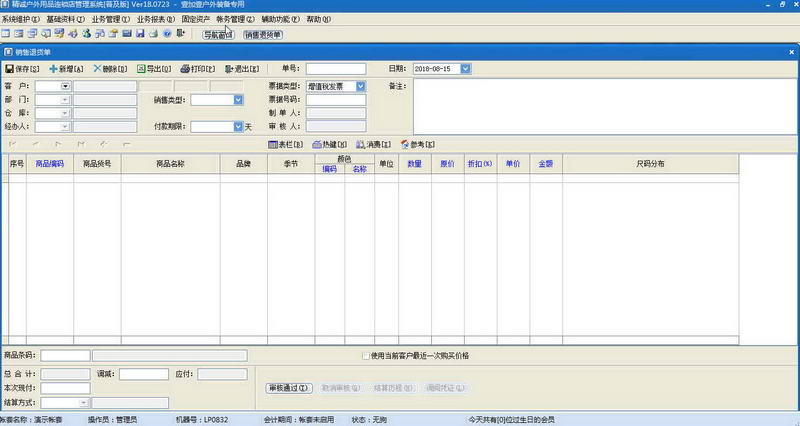Switch to the 导航窗体 tab
800x426 pixels.
[218, 34]
